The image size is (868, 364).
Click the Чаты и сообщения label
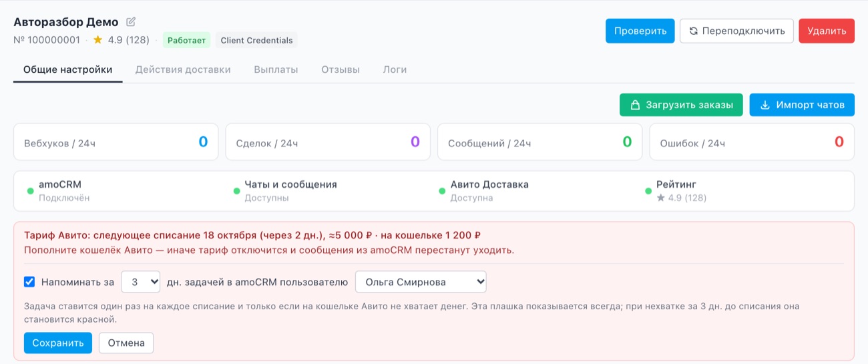tap(290, 184)
